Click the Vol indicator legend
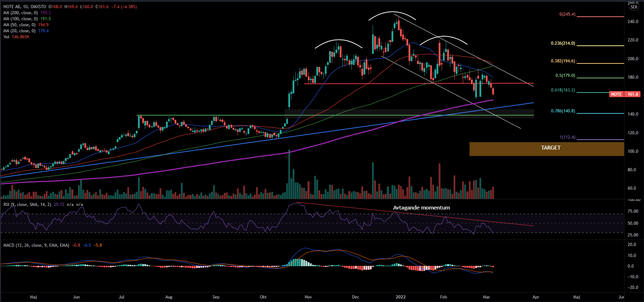The height and width of the screenshot is (302, 644). (7, 37)
